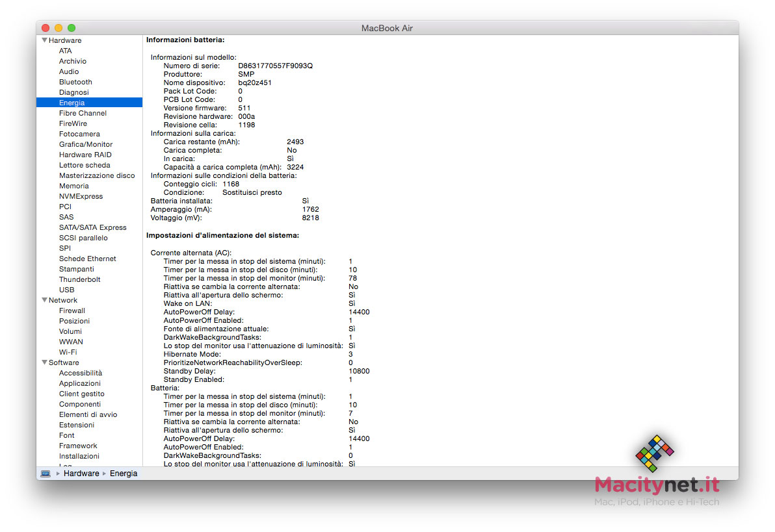Minimize window with yellow button

pos(59,28)
